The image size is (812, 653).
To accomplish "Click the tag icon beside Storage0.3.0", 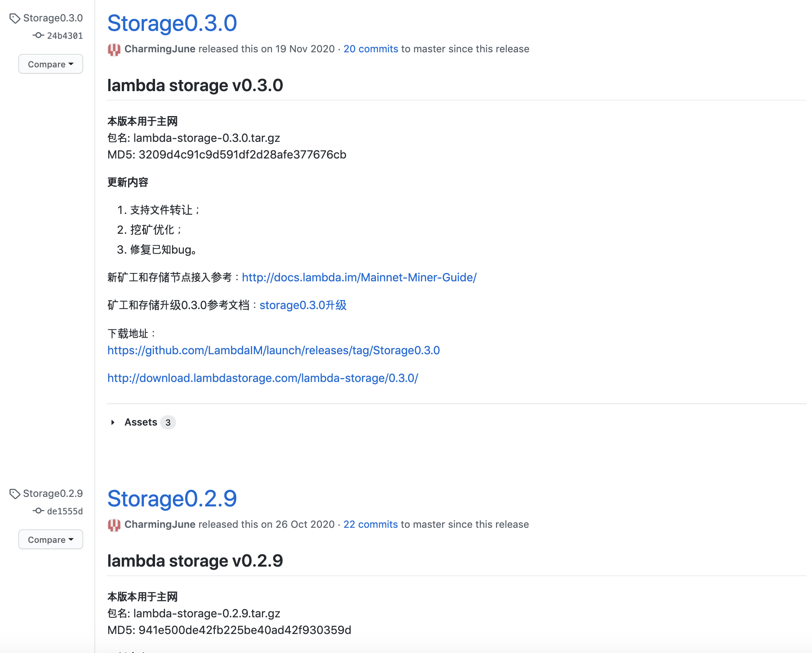I will pos(15,19).
